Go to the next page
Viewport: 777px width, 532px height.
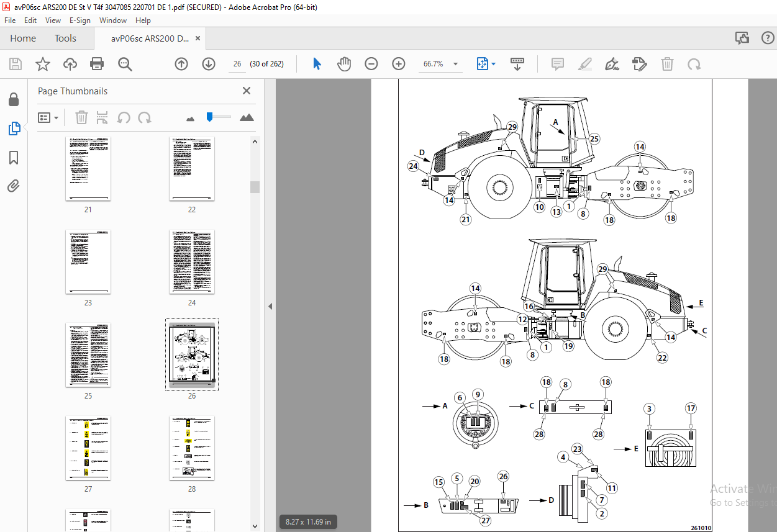point(209,64)
